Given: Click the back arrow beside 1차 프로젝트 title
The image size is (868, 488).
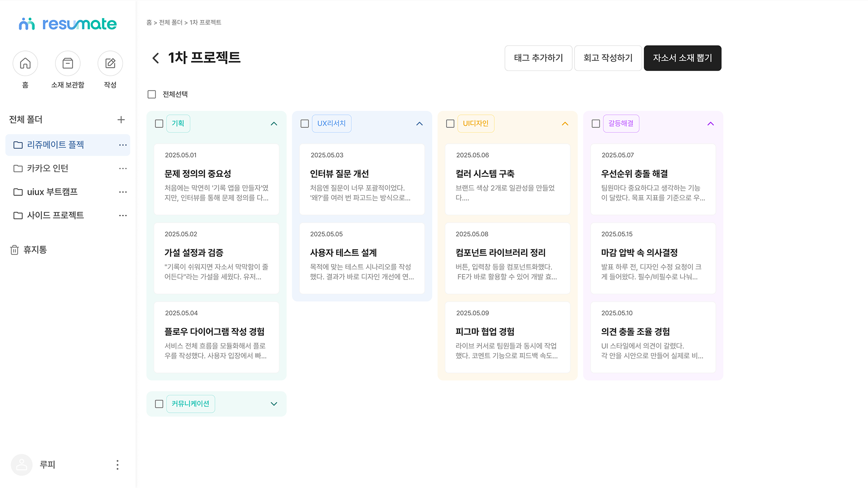Looking at the screenshot, I should pyautogui.click(x=155, y=58).
